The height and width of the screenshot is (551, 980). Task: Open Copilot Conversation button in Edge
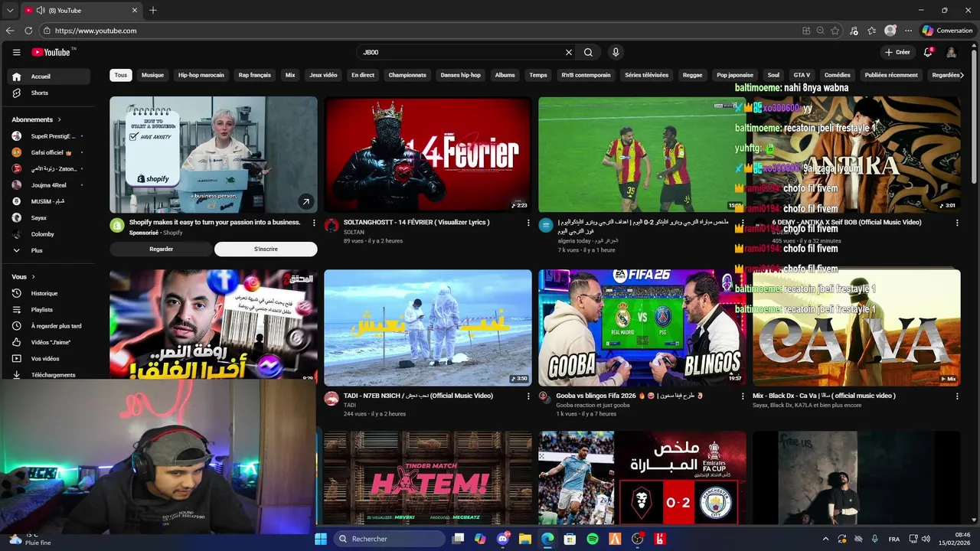[947, 31]
